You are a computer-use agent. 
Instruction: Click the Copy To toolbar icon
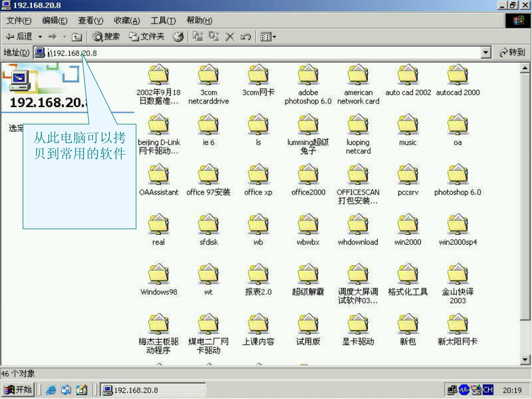pos(214,37)
